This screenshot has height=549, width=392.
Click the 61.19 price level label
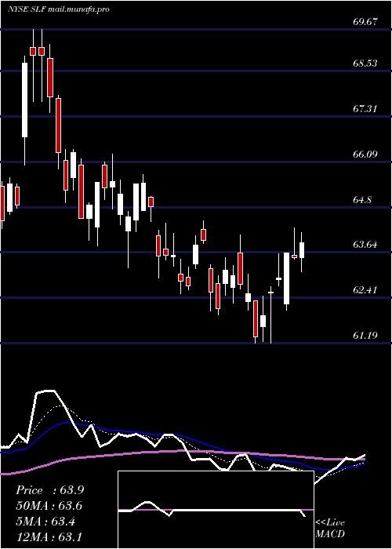(365, 336)
